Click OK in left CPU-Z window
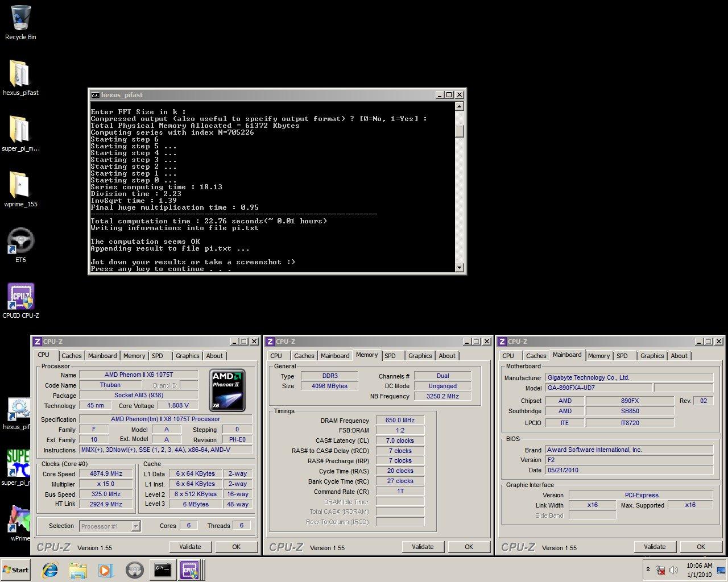Screen dimensions: 728x582 coord(236,547)
